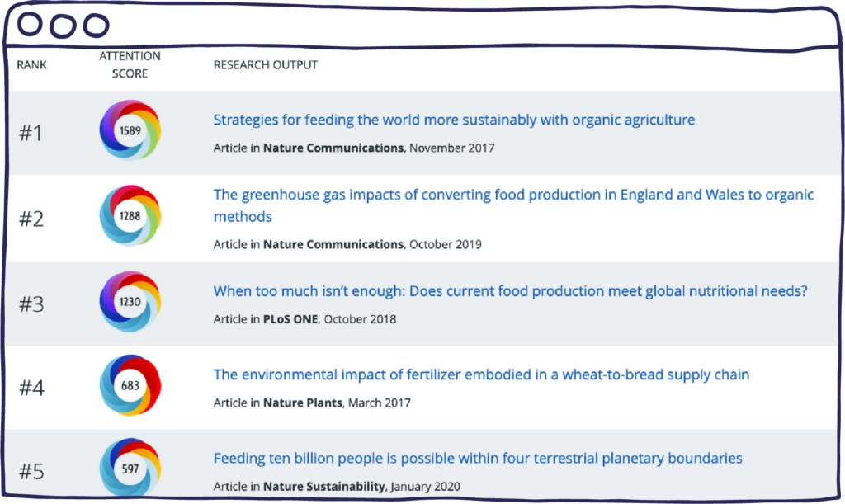Viewport: 845px width, 504px height.
Task: Open the wheat-to-bread supply chain article
Action: pos(481,374)
